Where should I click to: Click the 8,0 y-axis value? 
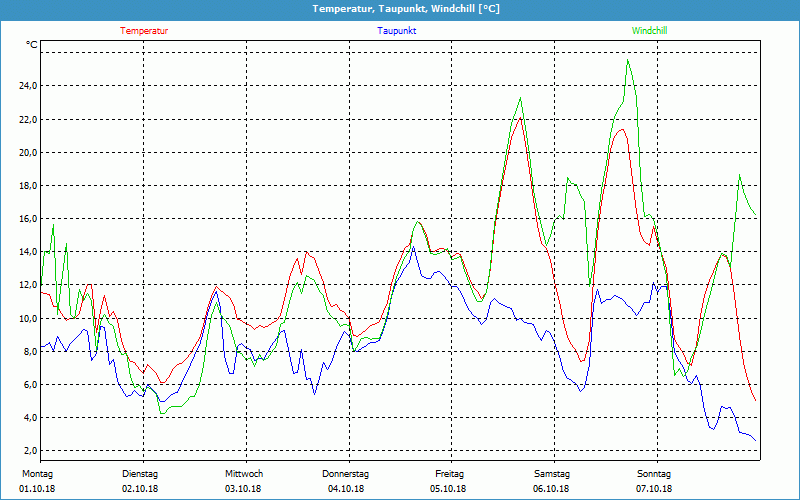(x=31, y=352)
